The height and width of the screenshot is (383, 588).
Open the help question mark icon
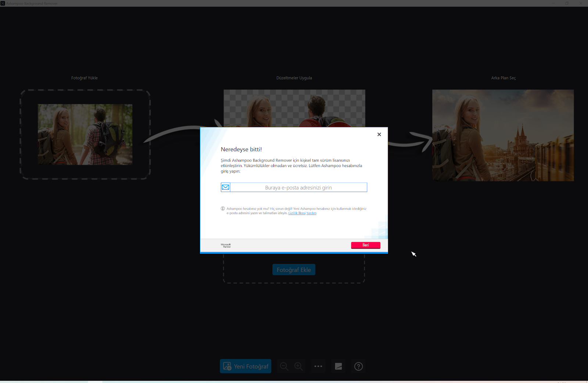click(358, 366)
